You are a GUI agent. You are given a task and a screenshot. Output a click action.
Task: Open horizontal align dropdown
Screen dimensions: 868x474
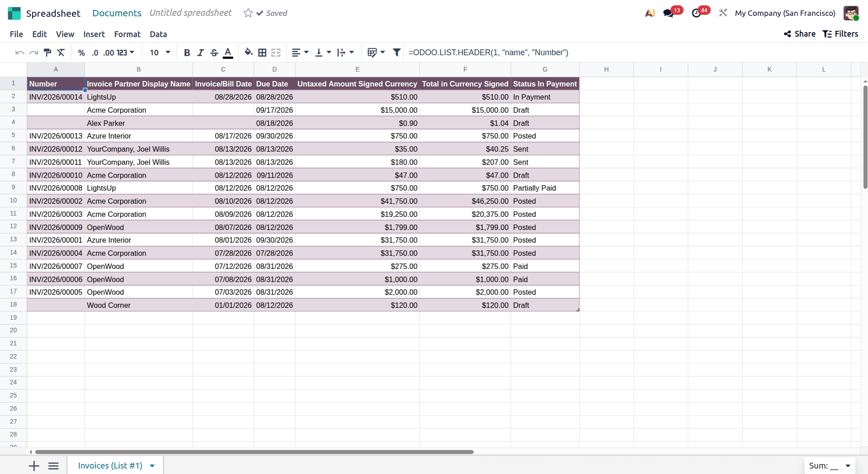(300, 53)
